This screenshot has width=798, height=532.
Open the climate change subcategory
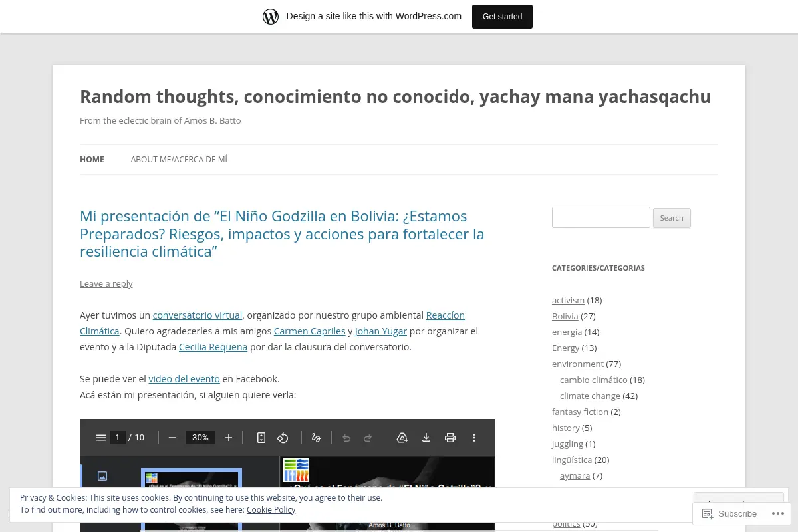coord(590,396)
